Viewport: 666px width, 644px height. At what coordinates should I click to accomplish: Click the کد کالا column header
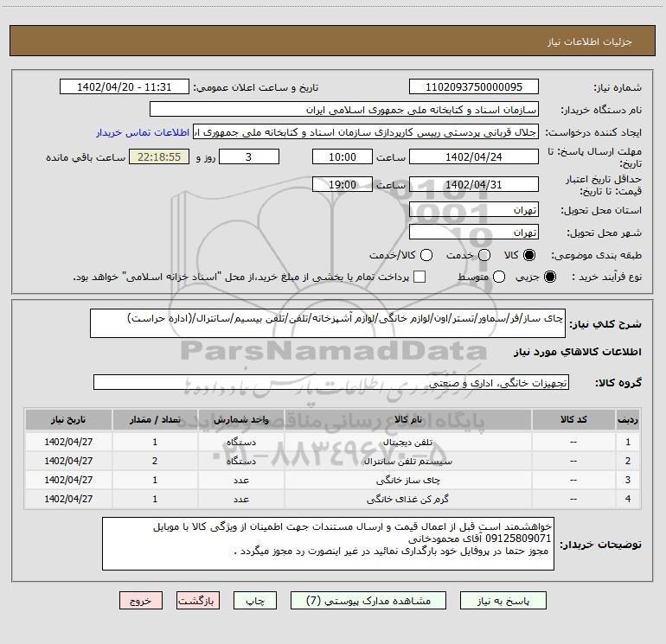573,419
